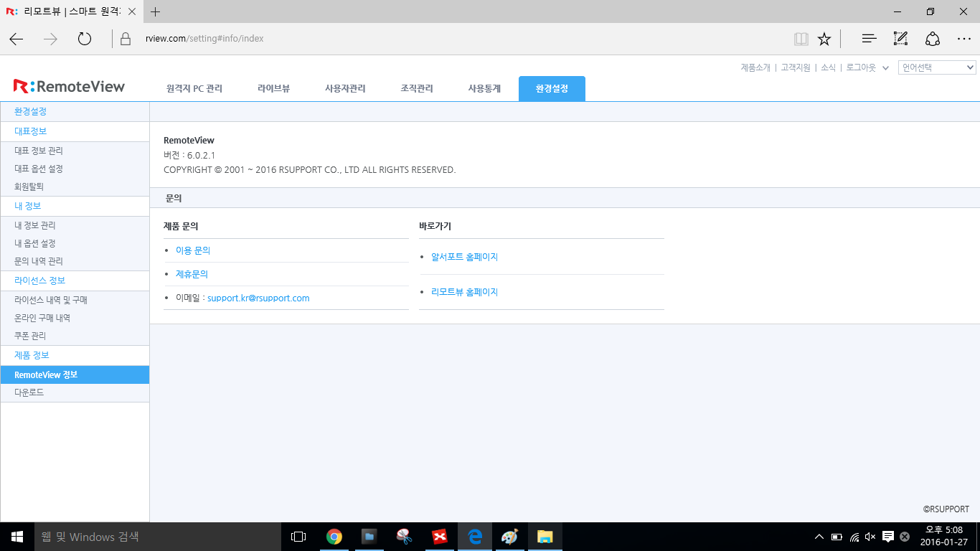Screen dimensions: 980x551
Task: Select 회원탈퇴 in sidebar
Action: (x=29, y=187)
